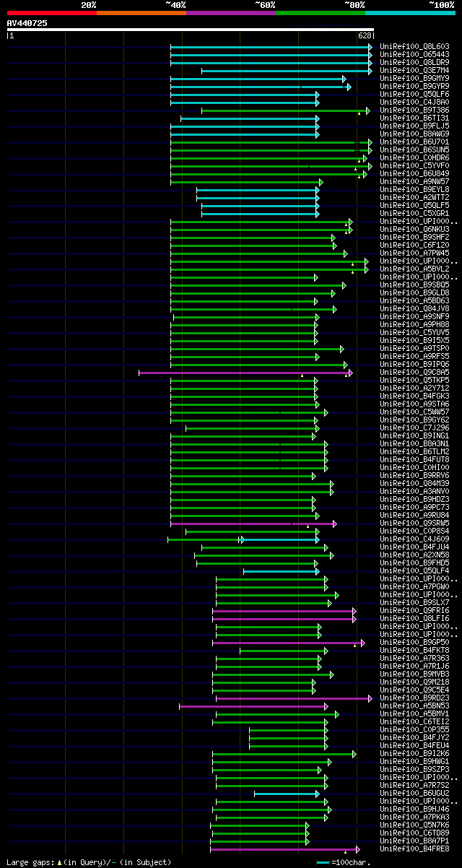Image resolution: width=462 pixels, height=868 pixels.
Task: Click the white query sequence bar
Action: [191, 30]
